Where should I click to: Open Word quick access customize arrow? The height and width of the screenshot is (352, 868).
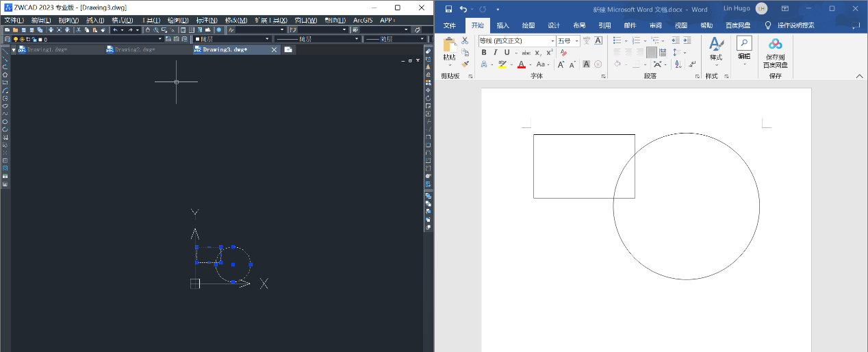[x=498, y=9]
